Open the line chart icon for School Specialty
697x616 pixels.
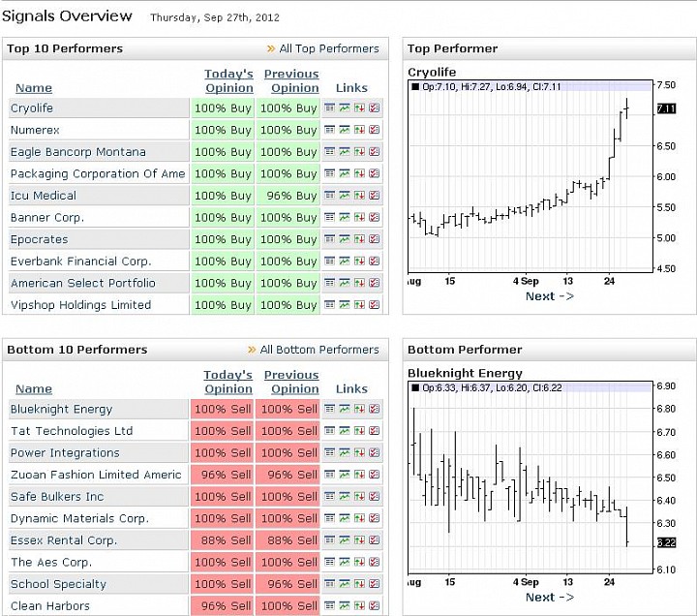point(345,583)
